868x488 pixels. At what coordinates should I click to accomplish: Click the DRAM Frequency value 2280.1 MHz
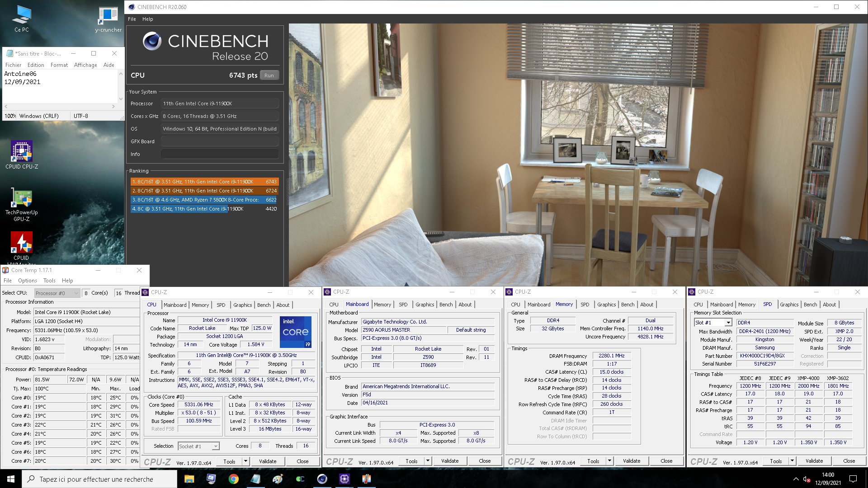coord(612,356)
